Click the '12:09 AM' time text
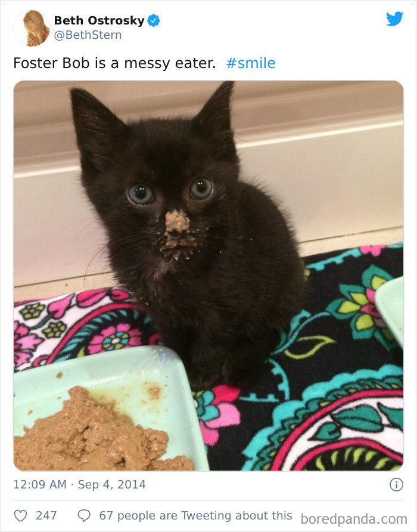 (40, 484)
